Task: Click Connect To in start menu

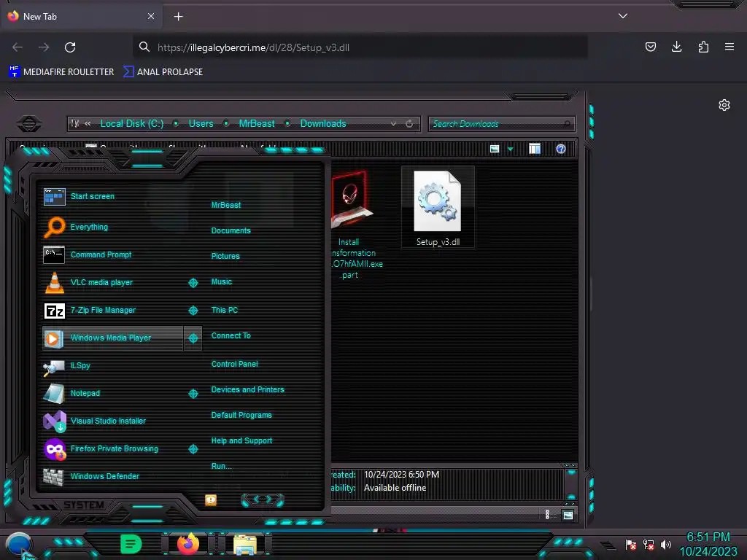Action: 231,335
